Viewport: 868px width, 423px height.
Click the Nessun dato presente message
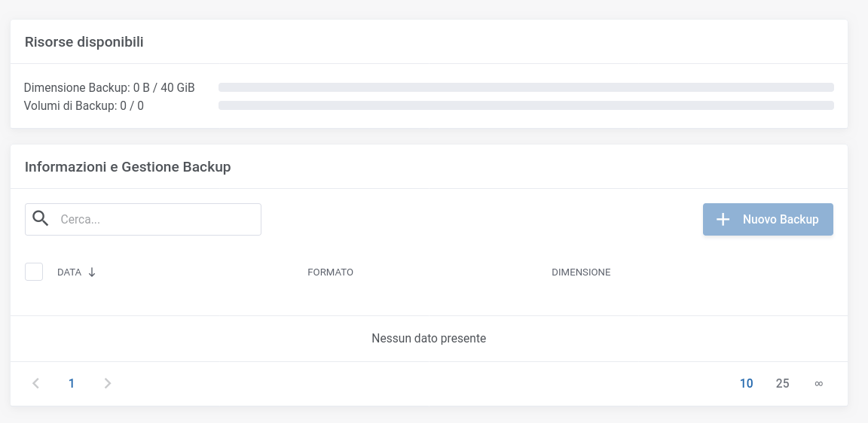click(429, 338)
